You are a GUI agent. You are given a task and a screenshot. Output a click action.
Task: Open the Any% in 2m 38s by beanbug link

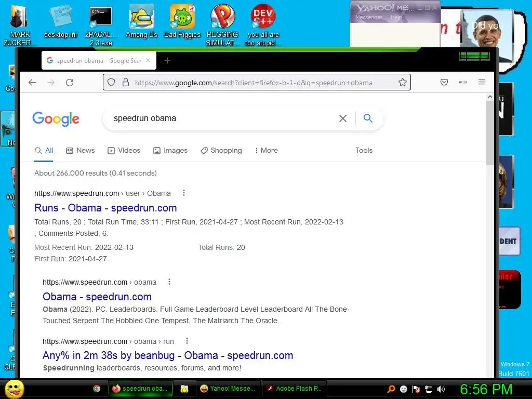point(168,355)
